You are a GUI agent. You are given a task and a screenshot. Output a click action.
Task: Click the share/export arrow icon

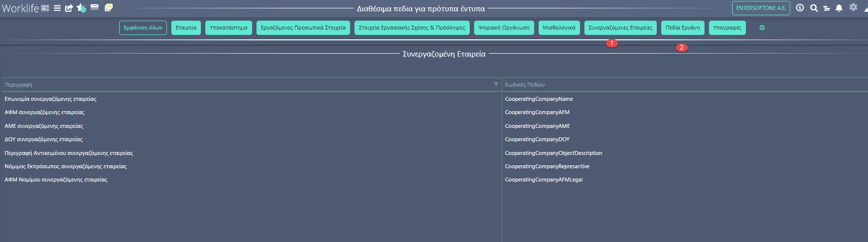tap(69, 8)
